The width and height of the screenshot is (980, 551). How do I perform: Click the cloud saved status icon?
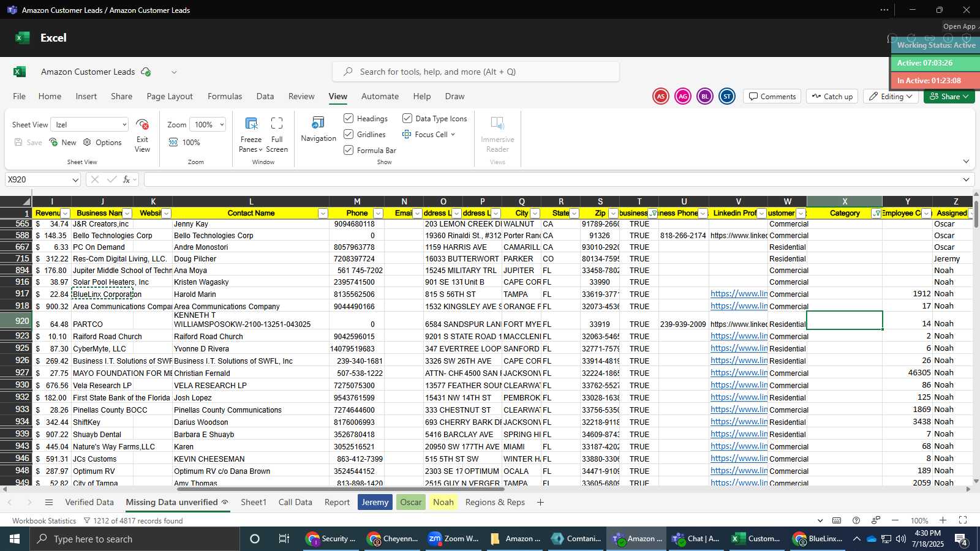[x=146, y=72]
